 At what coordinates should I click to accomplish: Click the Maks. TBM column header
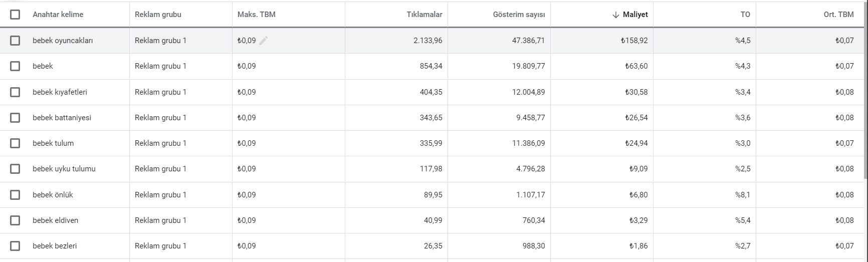[257, 15]
